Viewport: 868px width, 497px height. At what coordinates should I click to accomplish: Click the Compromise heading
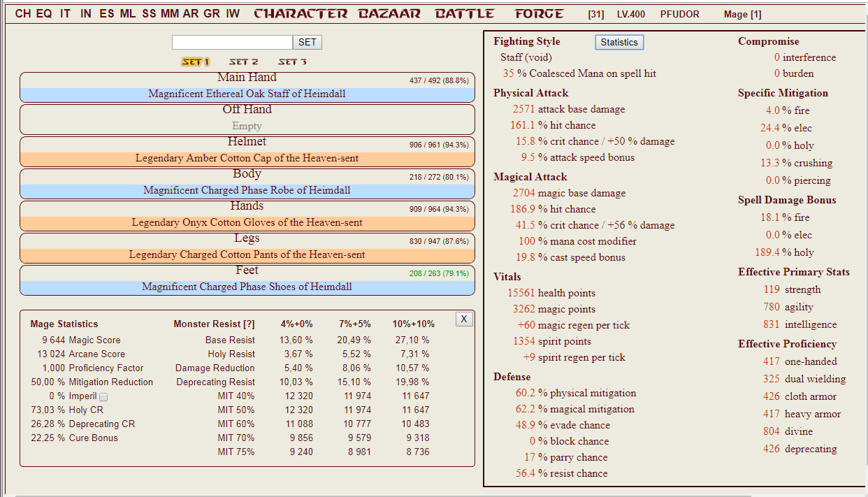tap(769, 42)
